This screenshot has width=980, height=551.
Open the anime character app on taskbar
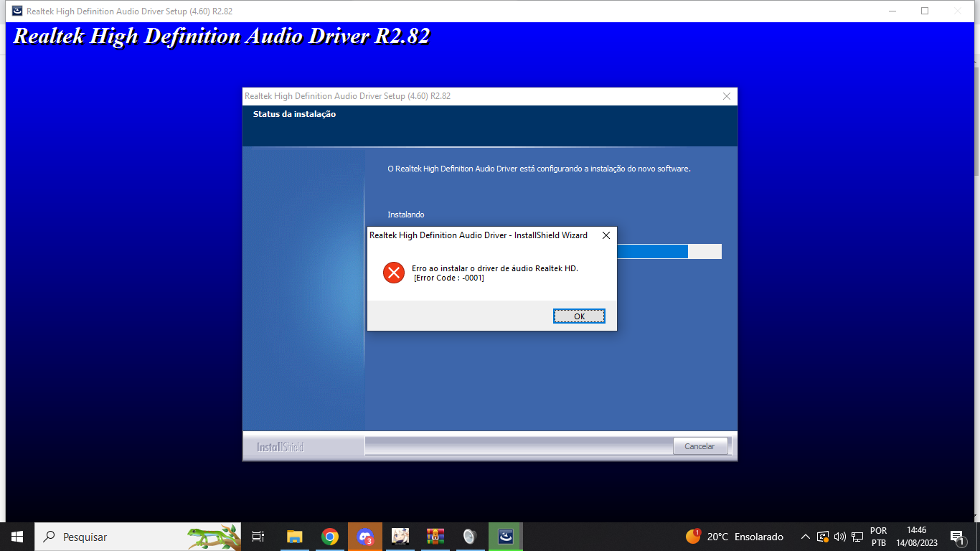[400, 537]
